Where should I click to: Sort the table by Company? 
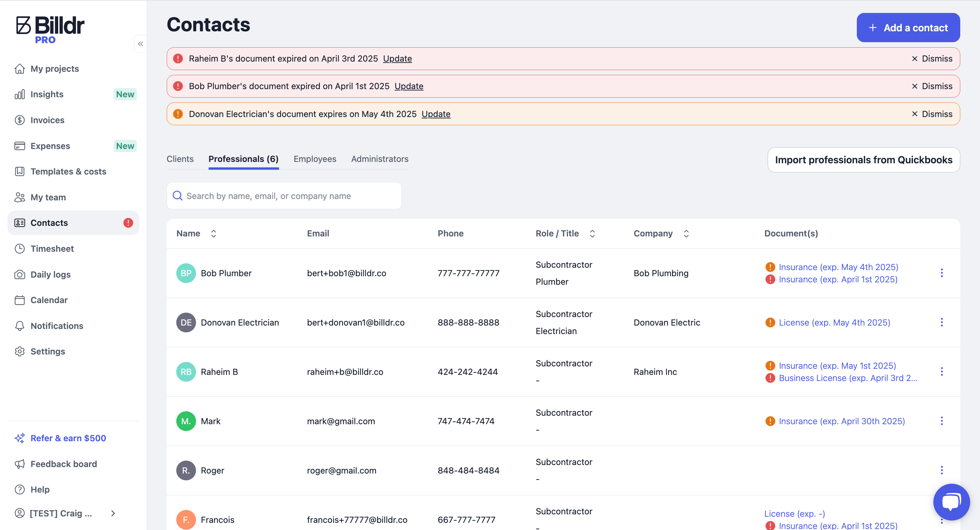click(686, 233)
